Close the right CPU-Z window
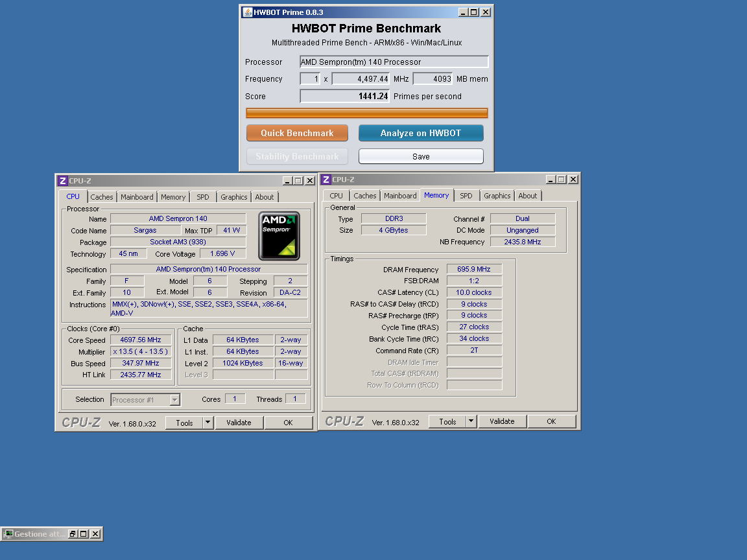Image resolution: width=747 pixels, height=560 pixels. (x=573, y=180)
